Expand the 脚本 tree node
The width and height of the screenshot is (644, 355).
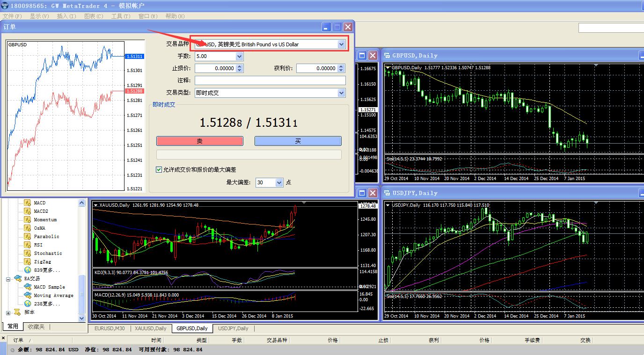pyautogui.click(x=8, y=312)
